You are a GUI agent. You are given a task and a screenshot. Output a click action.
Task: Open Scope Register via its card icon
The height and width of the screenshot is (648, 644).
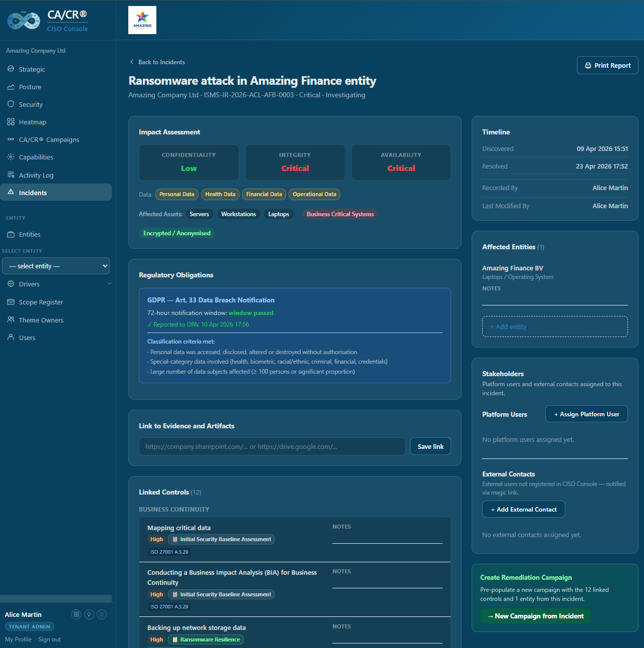pos(11,302)
